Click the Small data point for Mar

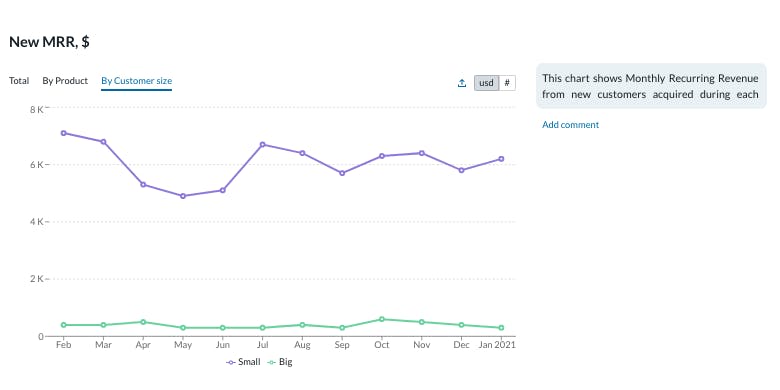click(103, 142)
